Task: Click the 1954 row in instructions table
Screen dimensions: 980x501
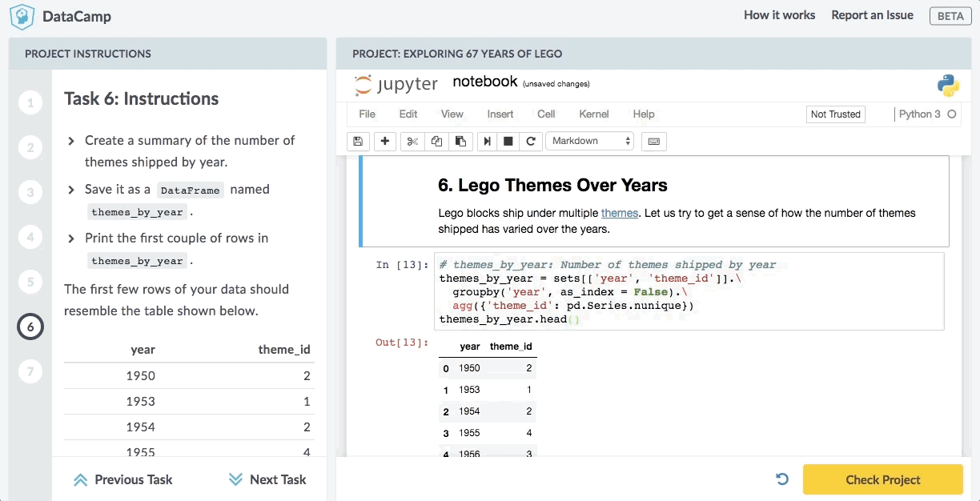Action: click(188, 427)
